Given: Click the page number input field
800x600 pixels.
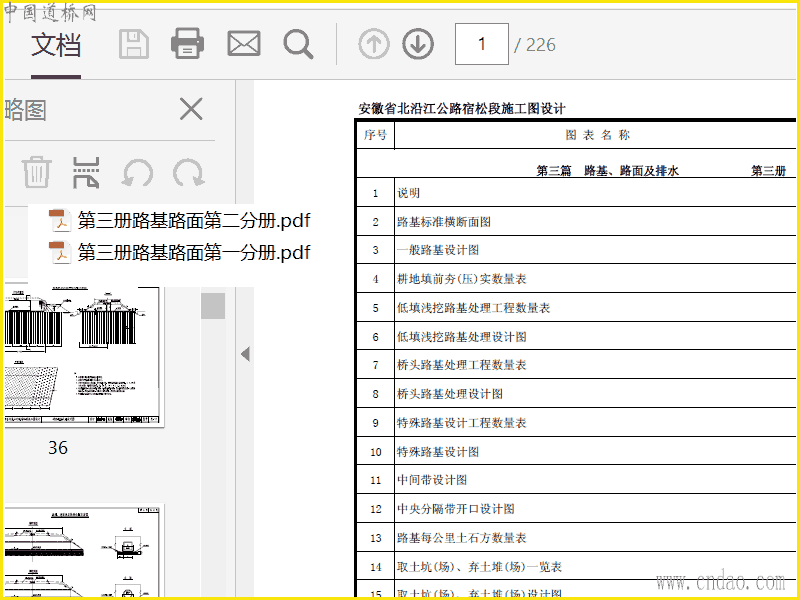Looking at the screenshot, I should point(482,44).
